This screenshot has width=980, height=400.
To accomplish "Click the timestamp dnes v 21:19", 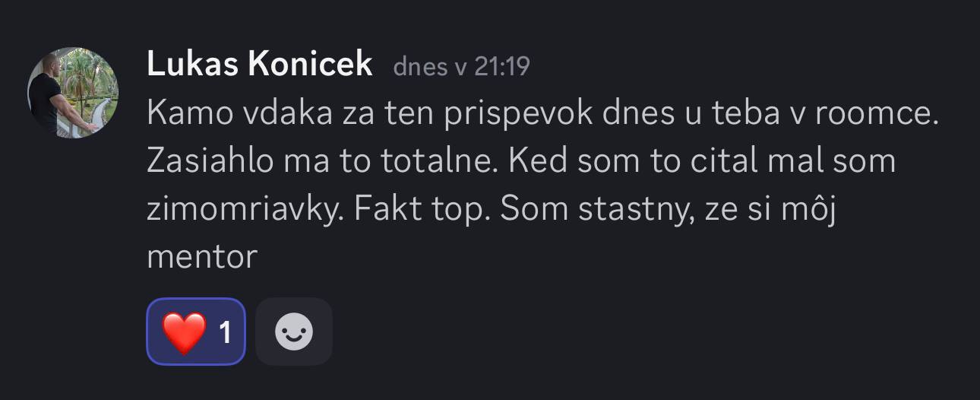I will click(x=461, y=67).
